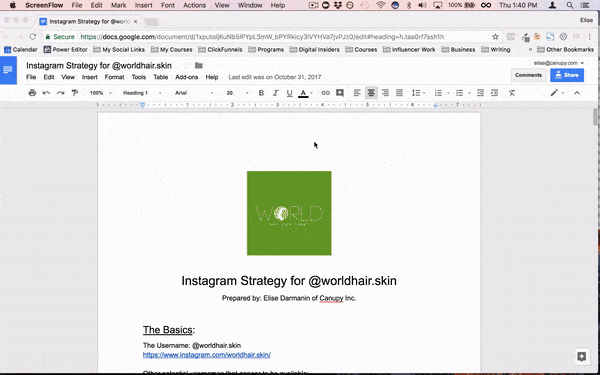Open the Editing mode pencil dropdown

pyautogui.click(x=557, y=93)
